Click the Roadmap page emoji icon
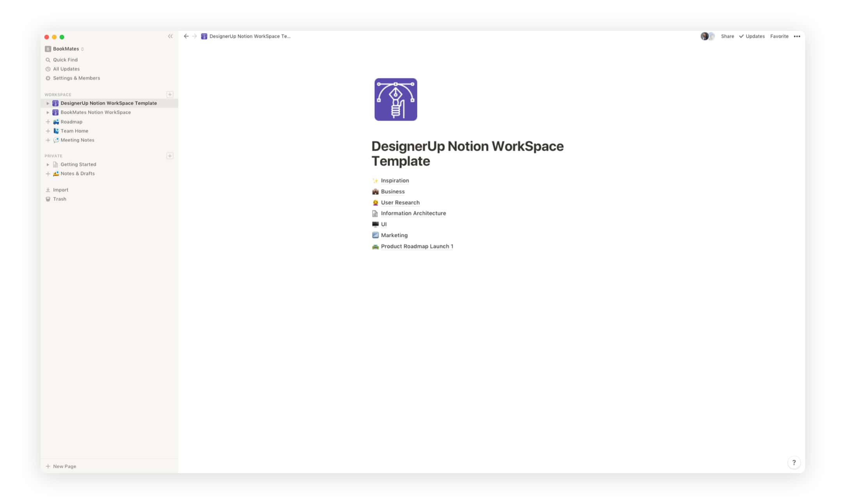 (56, 122)
